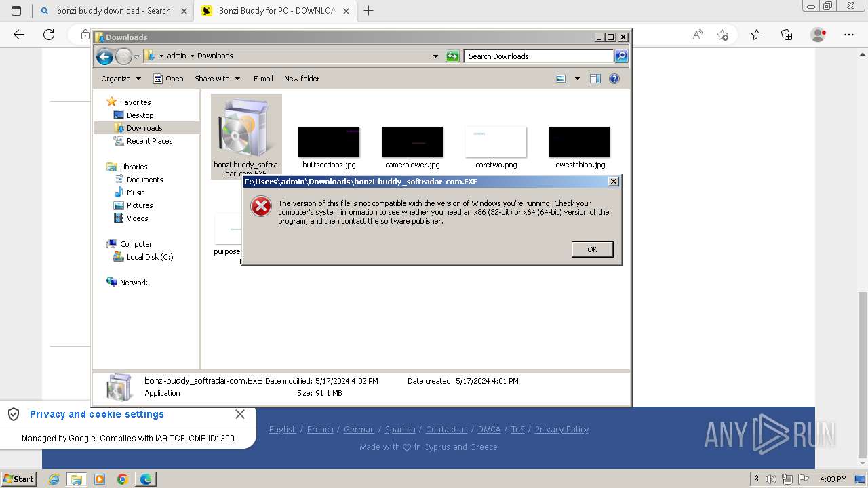868x488 pixels.
Task: Click browser Refresh button
Action: [49, 35]
